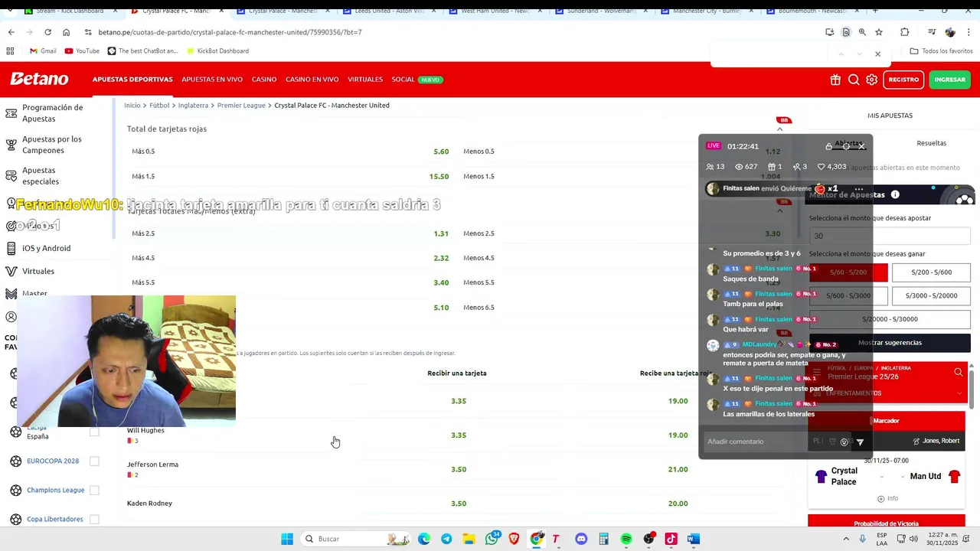Select Jefferson Lerma card odd 3.50
The width and height of the screenshot is (980, 551).
tap(459, 469)
